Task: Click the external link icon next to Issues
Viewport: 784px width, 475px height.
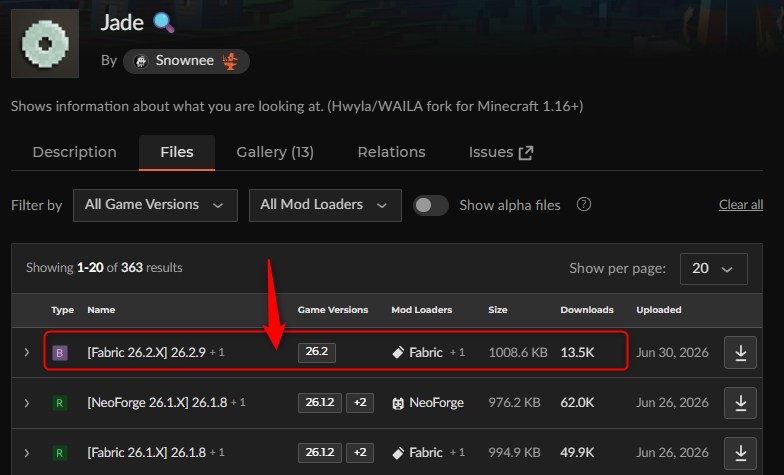Action: point(526,153)
